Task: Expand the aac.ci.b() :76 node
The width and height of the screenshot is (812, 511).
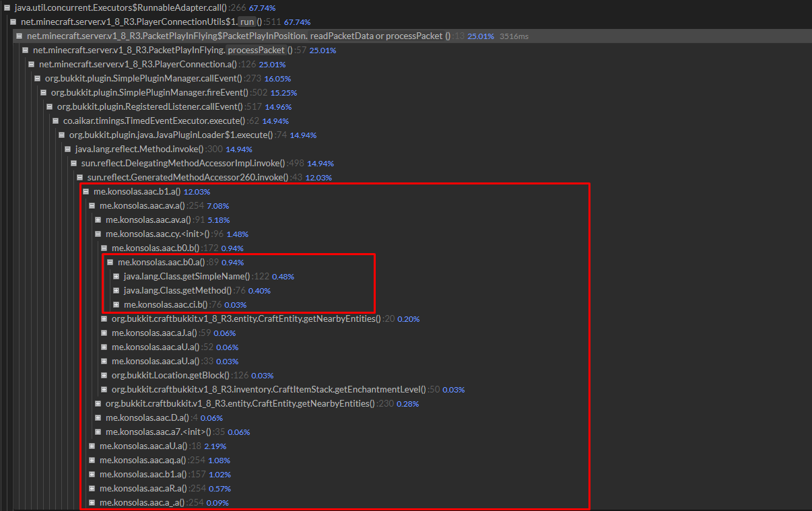Action: click(x=116, y=304)
